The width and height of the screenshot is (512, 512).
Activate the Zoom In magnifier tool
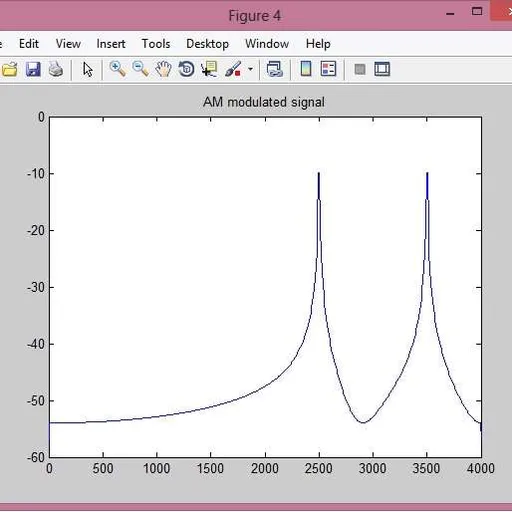[118, 69]
